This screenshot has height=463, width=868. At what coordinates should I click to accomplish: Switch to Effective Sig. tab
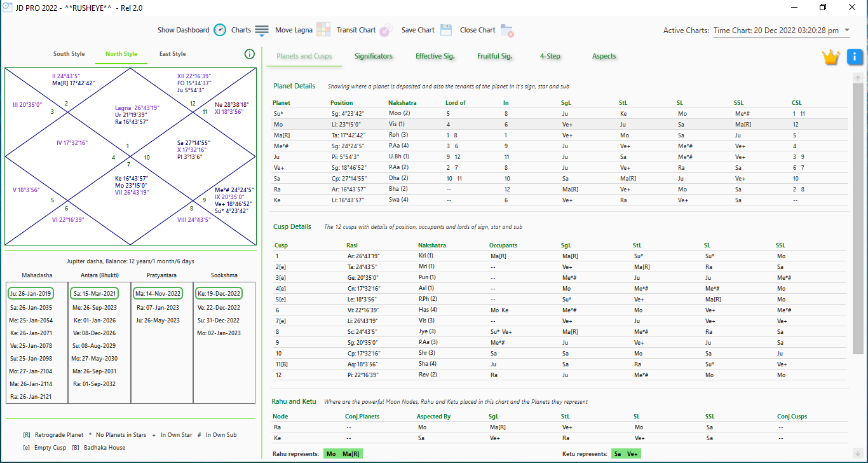click(x=435, y=56)
